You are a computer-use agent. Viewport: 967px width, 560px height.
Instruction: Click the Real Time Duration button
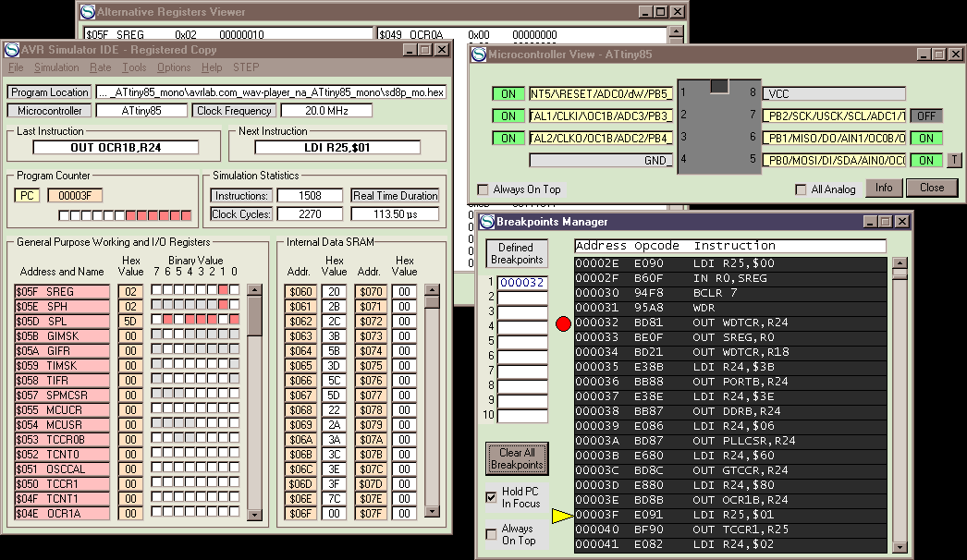click(395, 196)
